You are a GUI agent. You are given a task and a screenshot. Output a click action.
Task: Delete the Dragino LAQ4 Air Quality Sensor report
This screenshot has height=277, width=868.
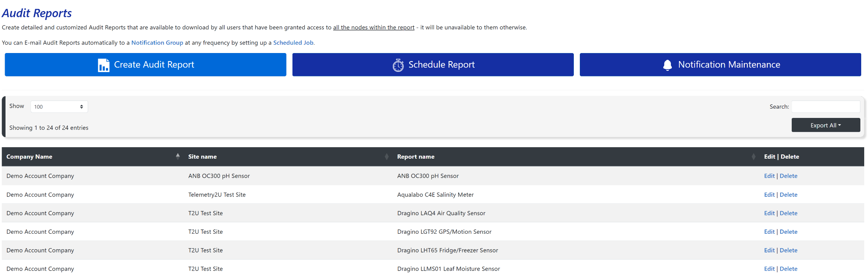[788, 213]
